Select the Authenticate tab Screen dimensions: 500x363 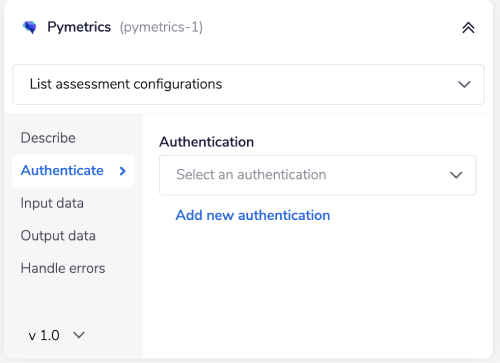[x=73, y=171]
